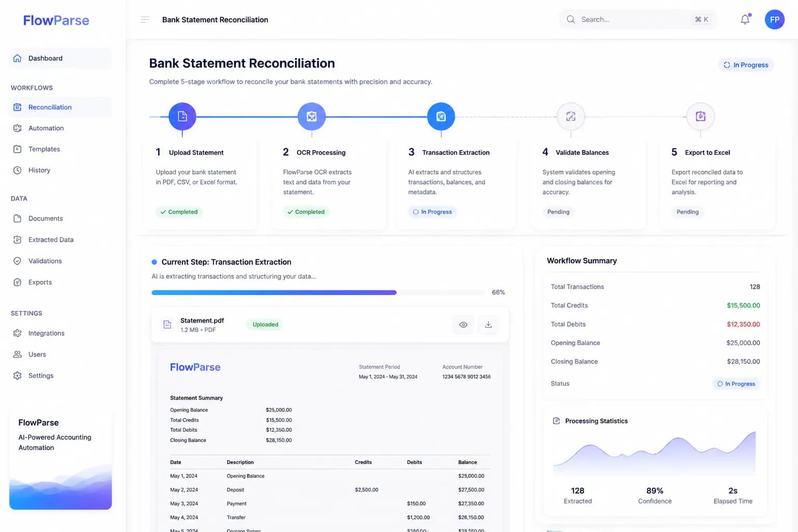Select the OCR Processing step circle
The width and height of the screenshot is (798, 532).
point(312,116)
